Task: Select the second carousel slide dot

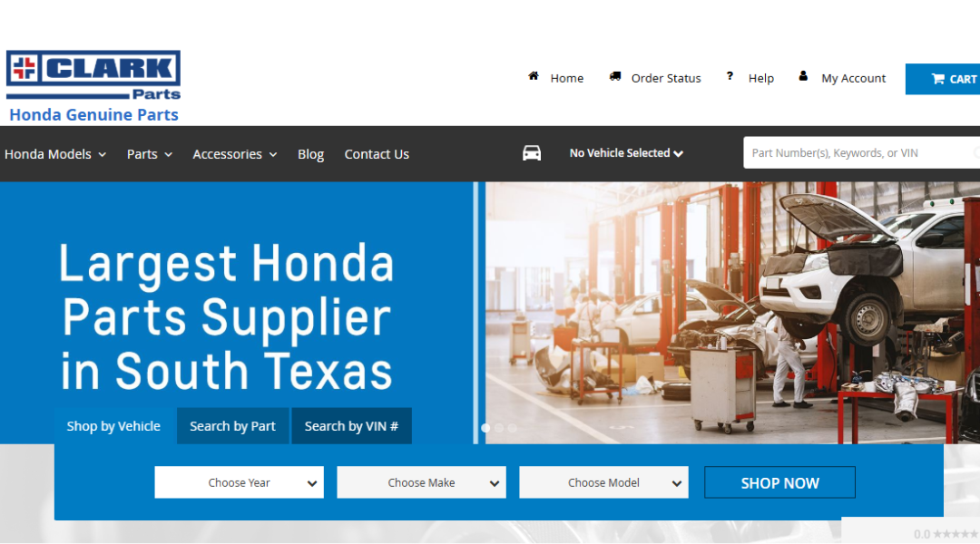Action: tap(499, 428)
